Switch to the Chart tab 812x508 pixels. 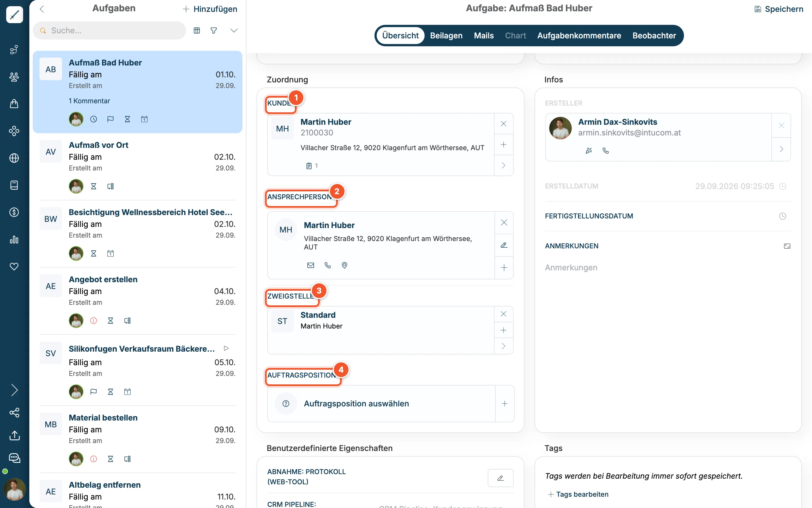coord(515,36)
